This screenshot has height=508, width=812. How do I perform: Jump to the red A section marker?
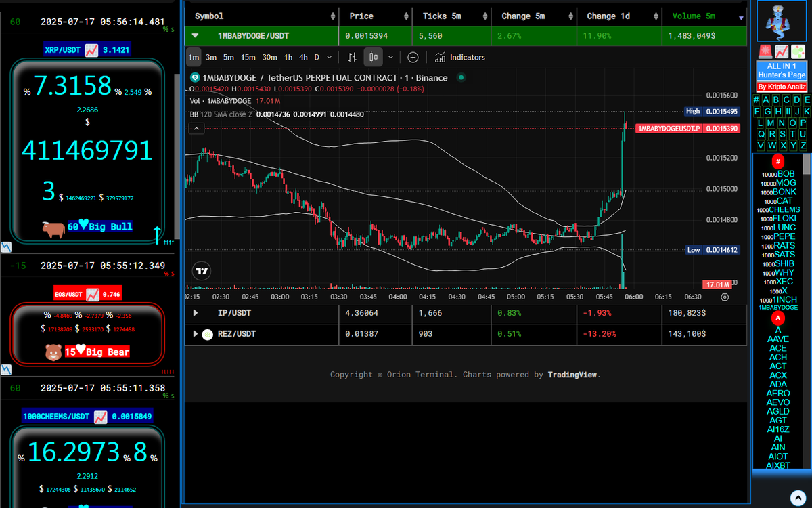(778, 318)
